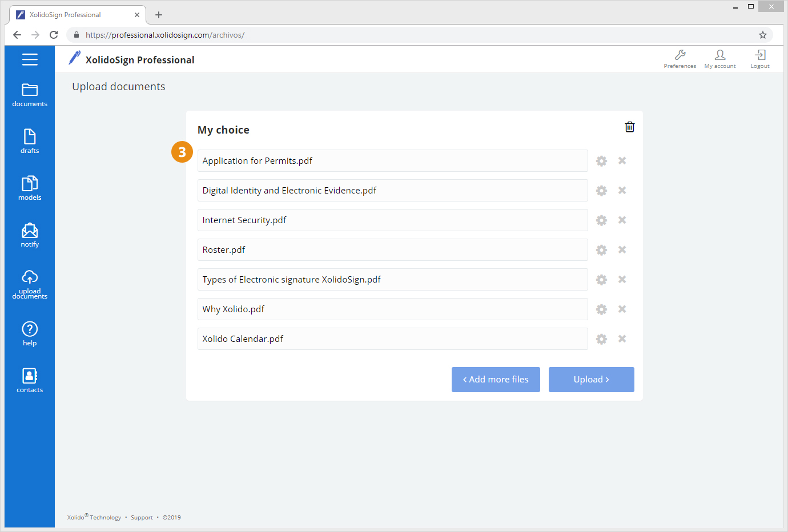The width and height of the screenshot is (788, 532).
Task: Close the XolidoSign Professional browser tab
Action: click(137, 15)
